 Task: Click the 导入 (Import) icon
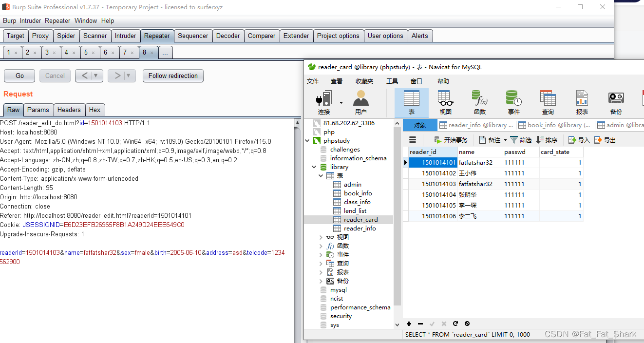point(572,140)
